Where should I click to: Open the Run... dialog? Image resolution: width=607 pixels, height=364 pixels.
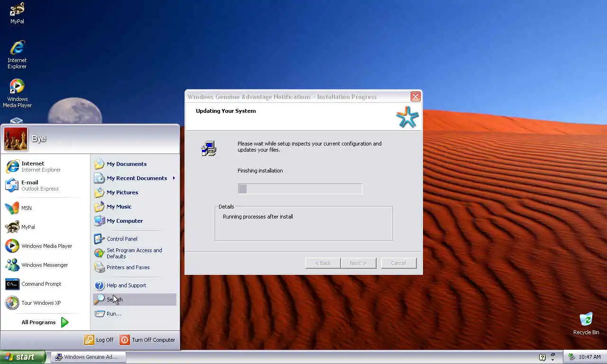(135, 314)
